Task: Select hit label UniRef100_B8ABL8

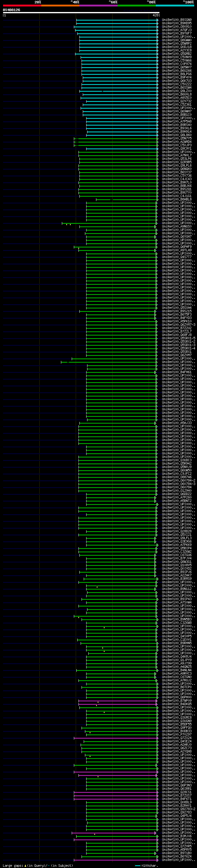Action: pos(177,200)
